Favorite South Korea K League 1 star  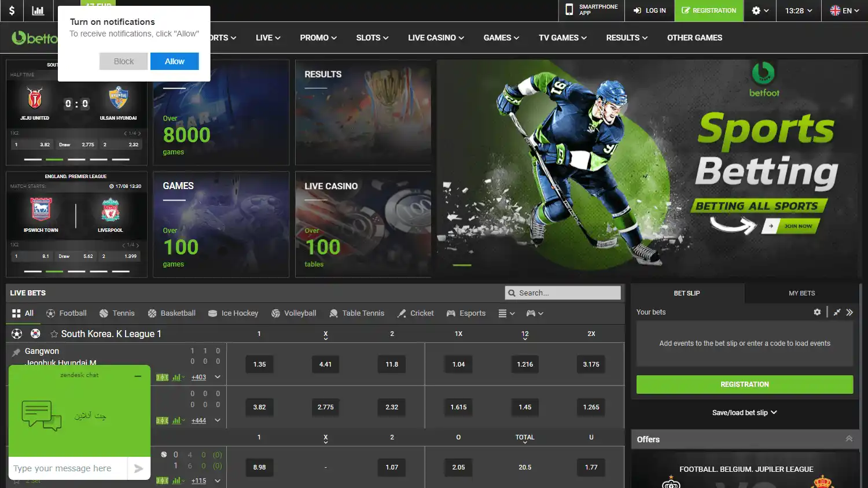tap(54, 334)
